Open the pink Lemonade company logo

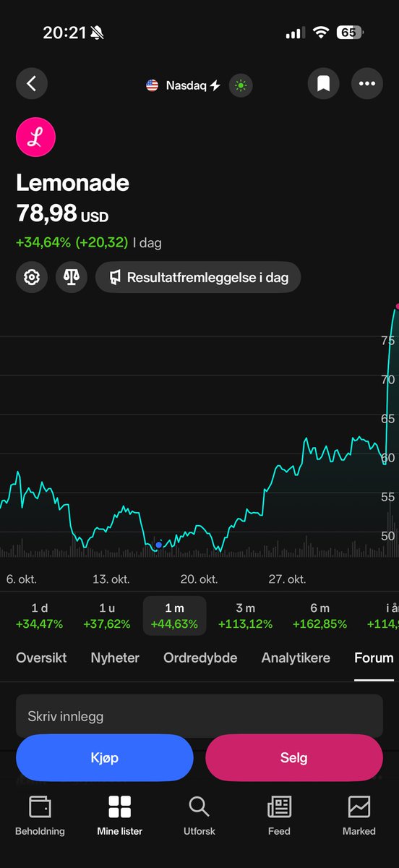coord(35,139)
